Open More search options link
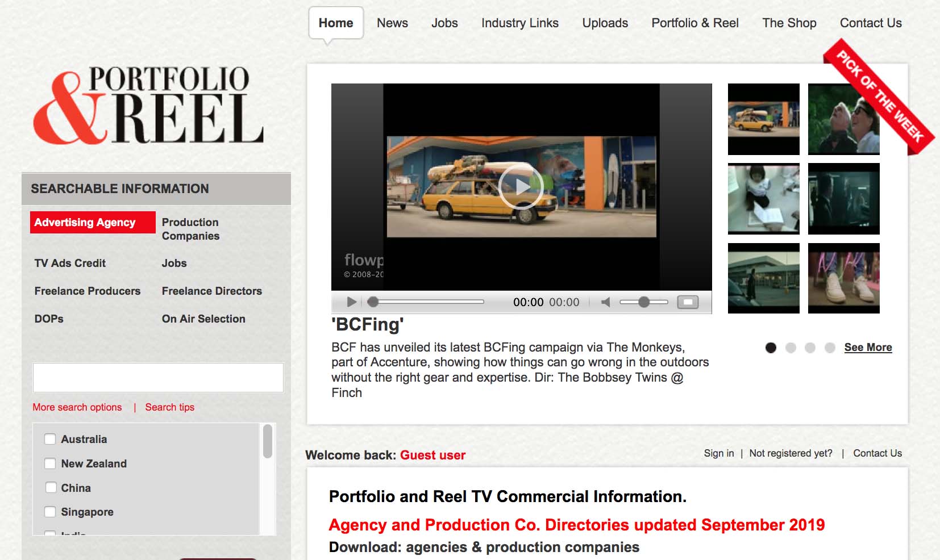940x560 pixels. pyautogui.click(x=77, y=407)
